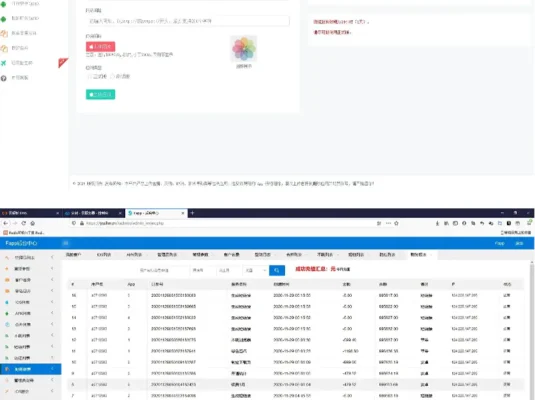Viewport: 535px width, 400px height.
Task: Click the teal green submit button
Action: [x=100, y=94]
